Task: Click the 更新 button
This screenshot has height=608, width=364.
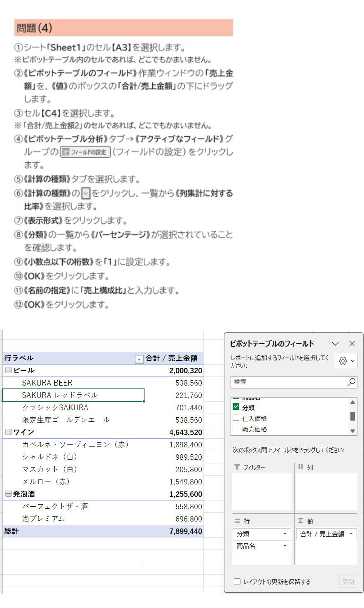Action: 348,582
